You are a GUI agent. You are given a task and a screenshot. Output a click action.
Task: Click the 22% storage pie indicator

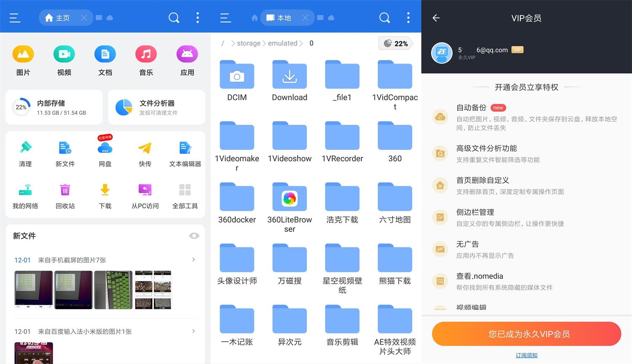coord(395,43)
